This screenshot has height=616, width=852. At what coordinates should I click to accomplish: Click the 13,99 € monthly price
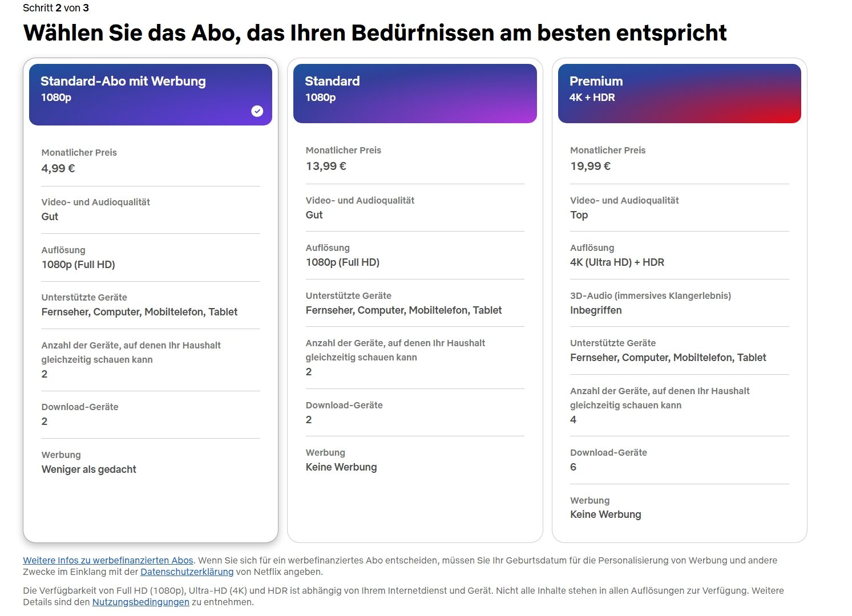point(326,166)
